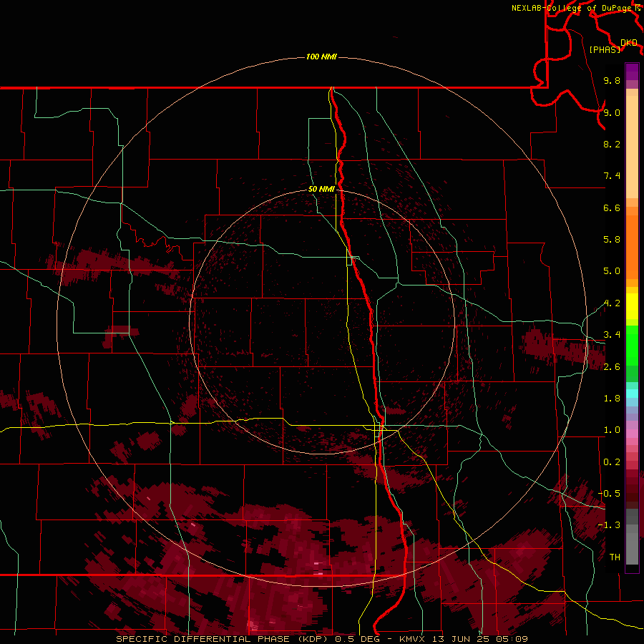Viewport: 644px width, 644px height.
Task: Click the 5.0 value on the color scale
Action: pos(612,271)
